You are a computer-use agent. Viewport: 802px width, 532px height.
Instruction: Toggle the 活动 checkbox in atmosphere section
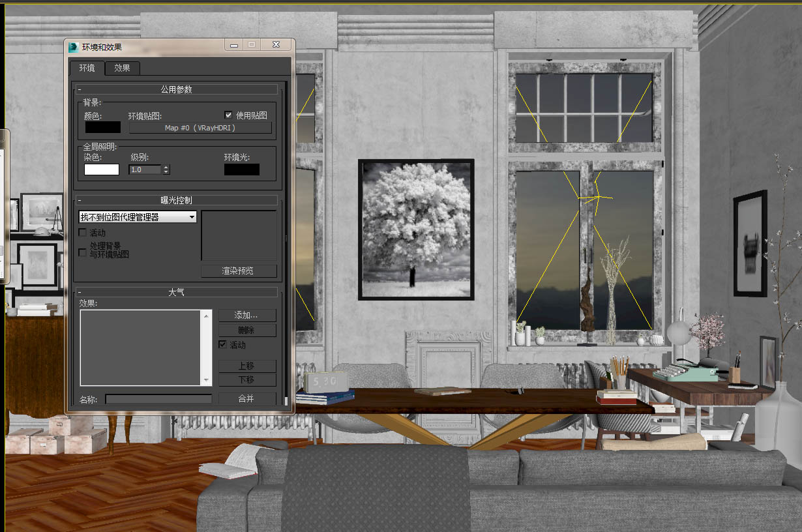click(222, 344)
